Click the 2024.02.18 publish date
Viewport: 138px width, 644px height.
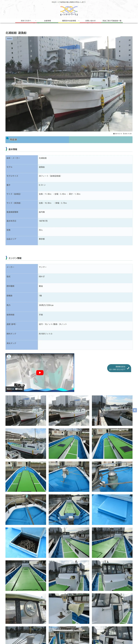[x=117, y=134]
